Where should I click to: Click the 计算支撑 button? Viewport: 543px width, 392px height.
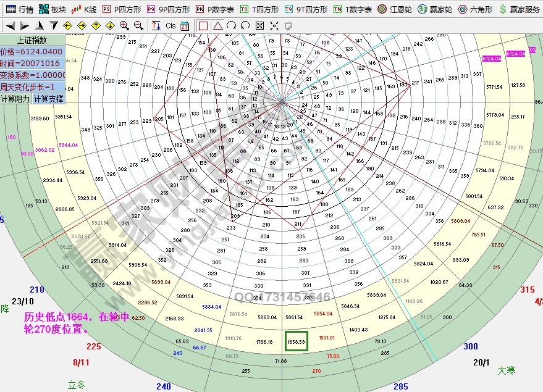coord(48,99)
